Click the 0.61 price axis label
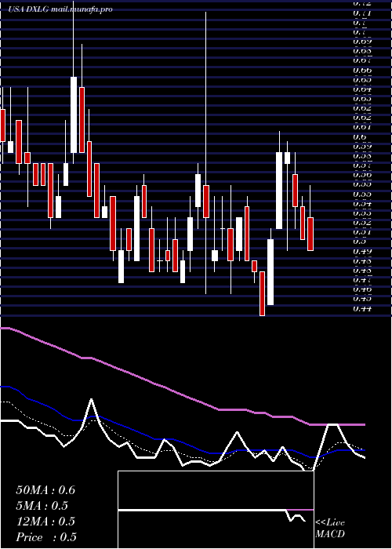Image resolution: width=392 pixels, height=549 pixels. [x=361, y=127]
